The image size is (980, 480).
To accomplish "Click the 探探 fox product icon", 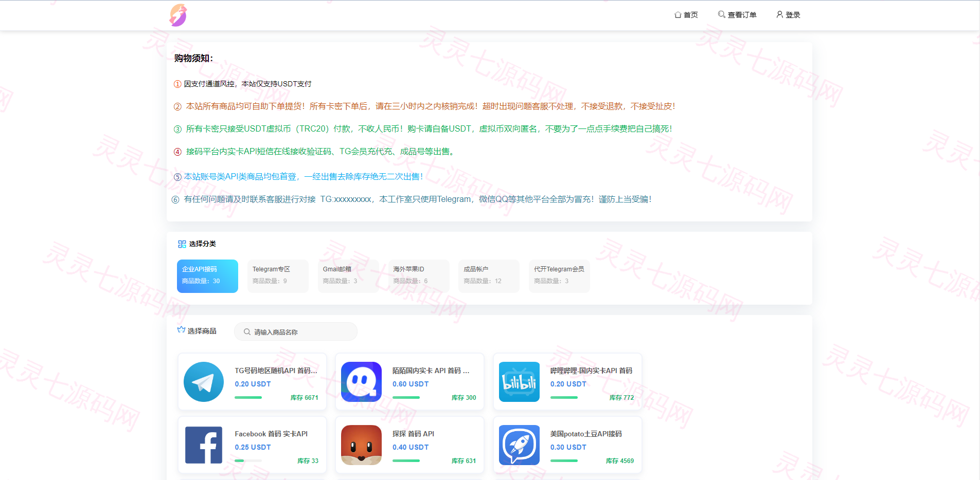I will coord(361,445).
